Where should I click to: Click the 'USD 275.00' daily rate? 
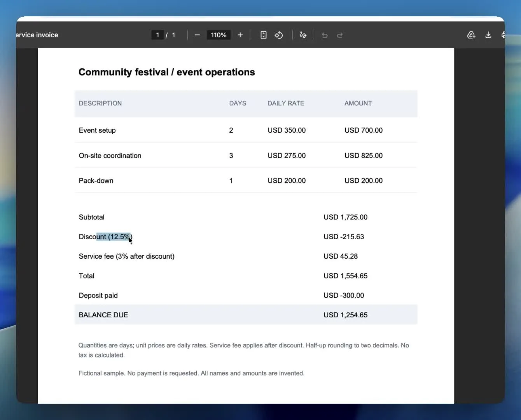point(287,156)
